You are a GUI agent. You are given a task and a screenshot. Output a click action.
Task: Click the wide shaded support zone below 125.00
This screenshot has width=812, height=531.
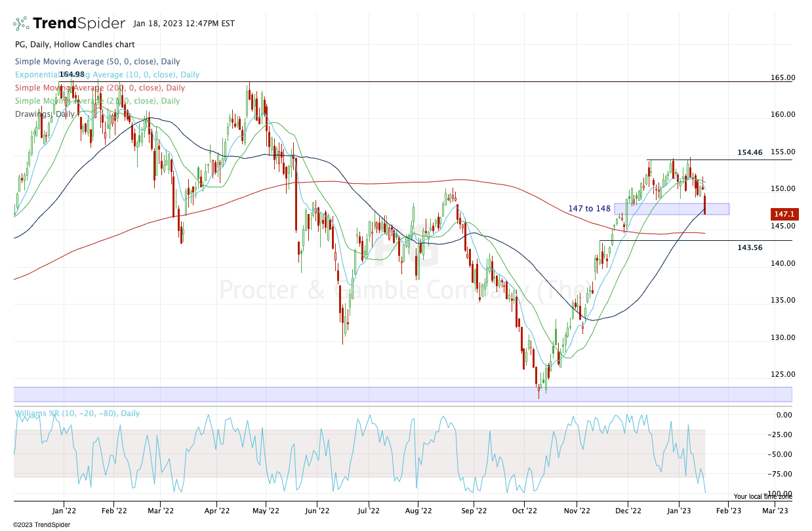tap(403, 394)
